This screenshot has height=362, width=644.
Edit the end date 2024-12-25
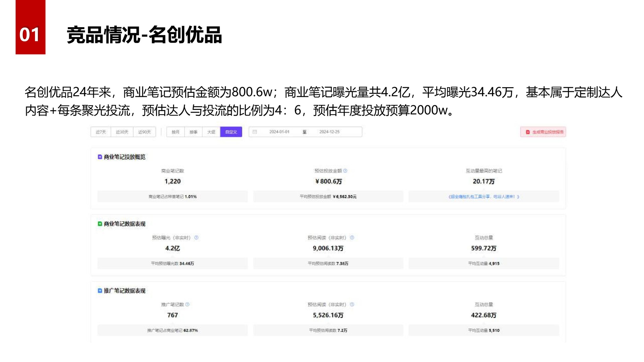click(329, 132)
